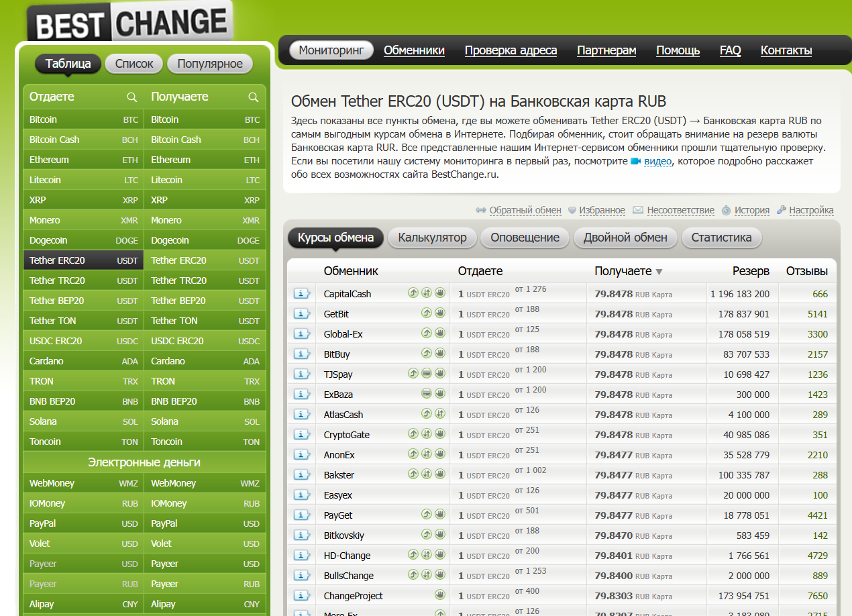This screenshot has height=616, width=852.
Task: Click the Избранное link
Action: click(602, 210)
